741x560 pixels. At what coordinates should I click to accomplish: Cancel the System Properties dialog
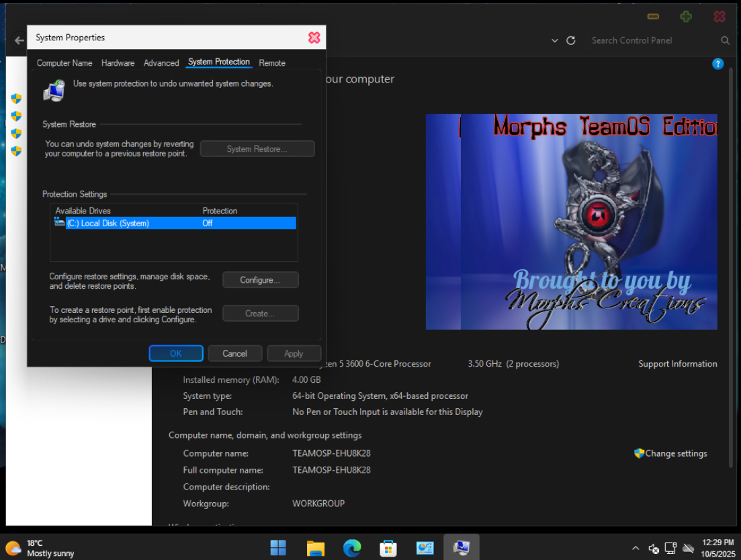pos(234,354)
